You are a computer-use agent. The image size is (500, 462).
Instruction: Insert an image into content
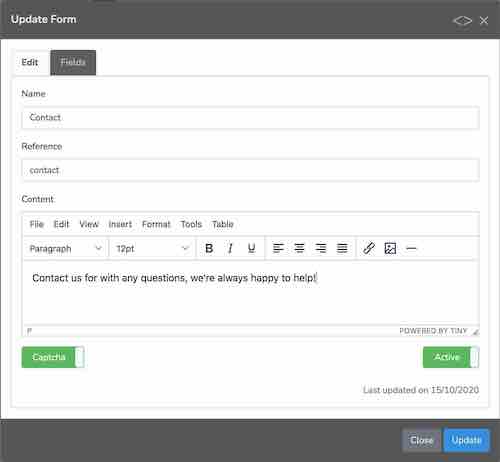coord(390,248)
